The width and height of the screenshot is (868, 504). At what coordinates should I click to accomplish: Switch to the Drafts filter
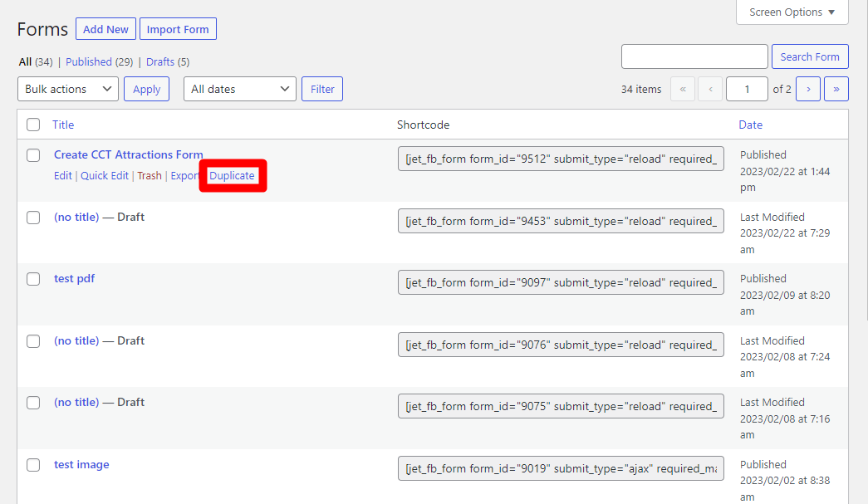[159, 61]
